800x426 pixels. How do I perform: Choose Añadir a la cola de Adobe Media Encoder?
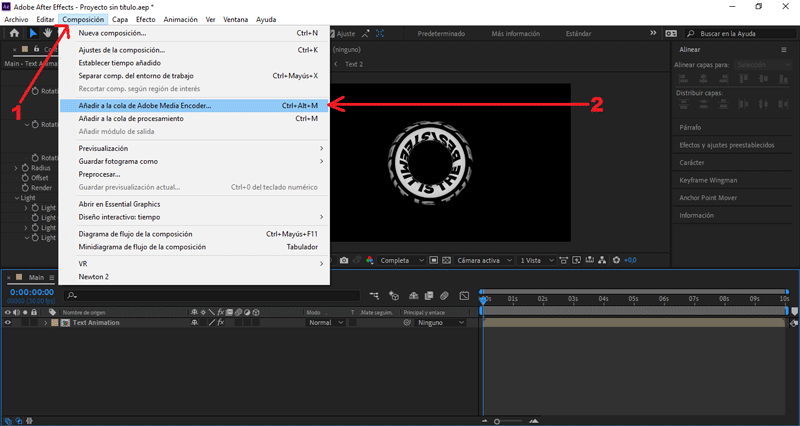pos(194,106)
